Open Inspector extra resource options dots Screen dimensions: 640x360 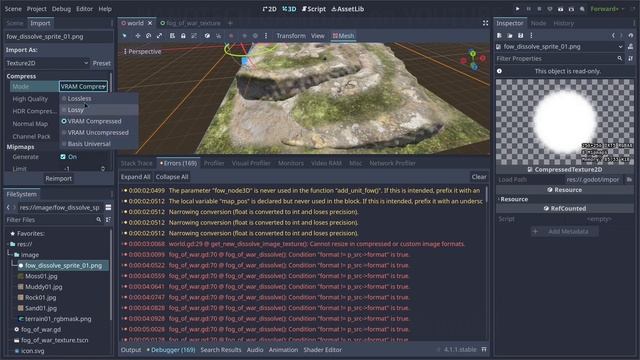pyautogui.click(x=531, y=36)
